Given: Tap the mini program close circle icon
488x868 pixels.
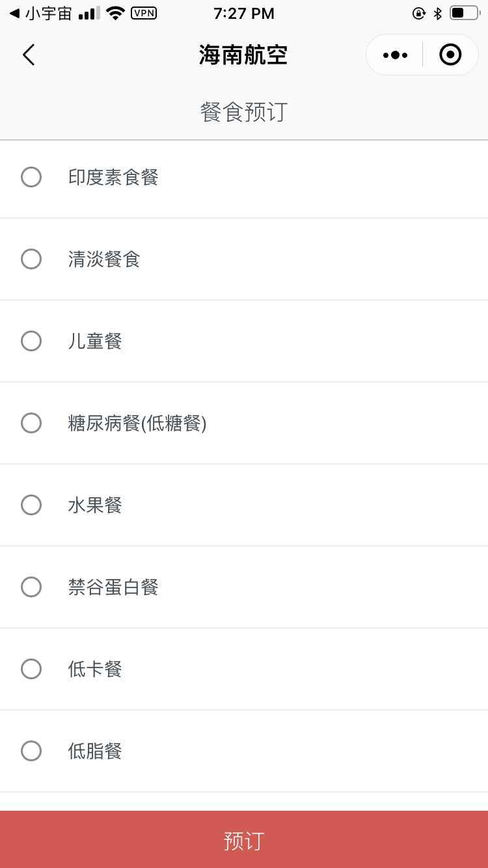Looking at the screenshot, I should pyautogui.click(x=450, y=55).
